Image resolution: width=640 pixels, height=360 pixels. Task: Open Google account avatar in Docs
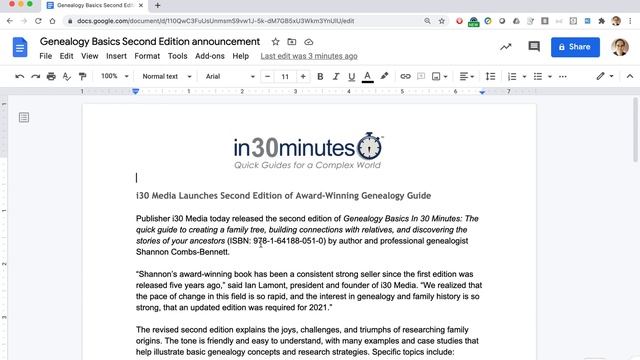click(x=620, y=47)
